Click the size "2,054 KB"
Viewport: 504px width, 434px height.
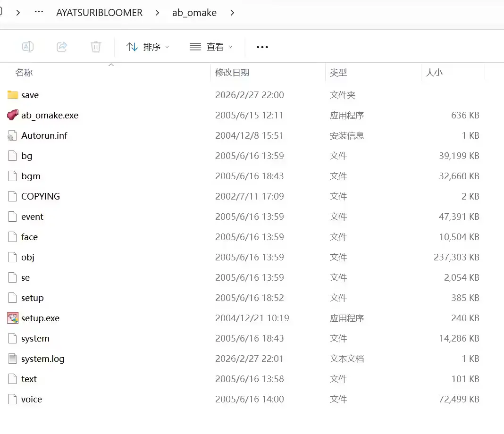[462, 277]
